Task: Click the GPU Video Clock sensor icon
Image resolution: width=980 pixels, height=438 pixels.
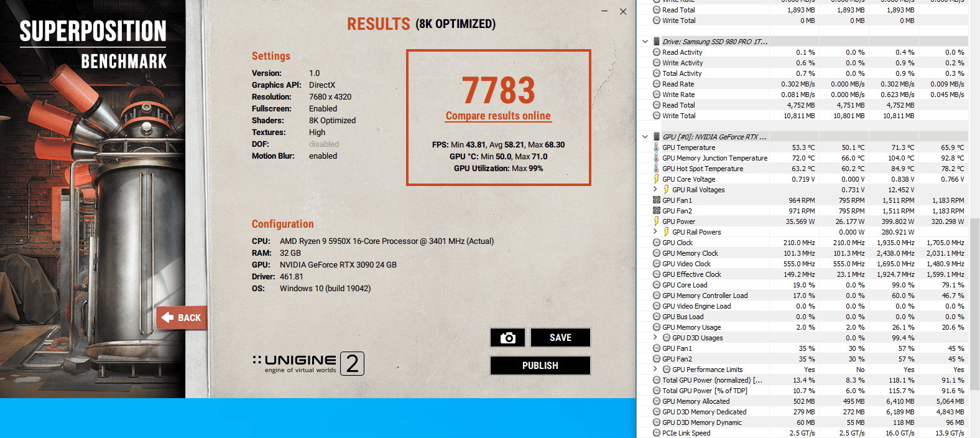Action: 657,264
